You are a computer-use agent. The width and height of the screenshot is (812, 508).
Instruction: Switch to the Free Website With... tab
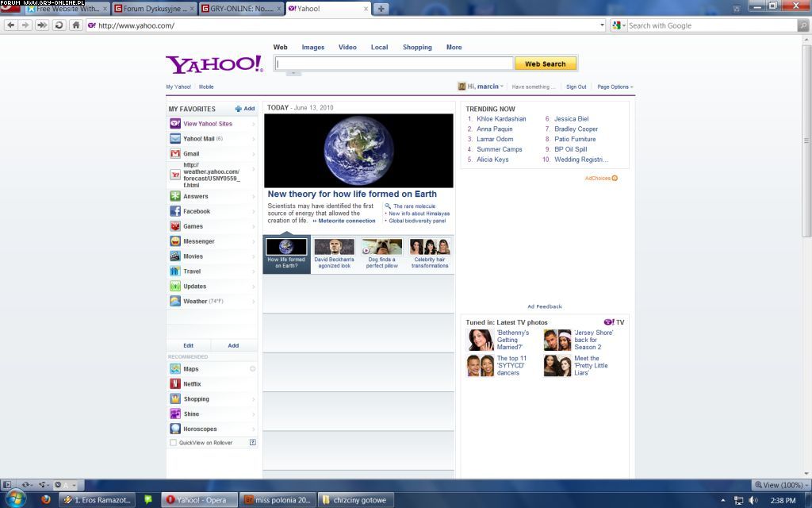pyautogui.click(x=67, y=9)
